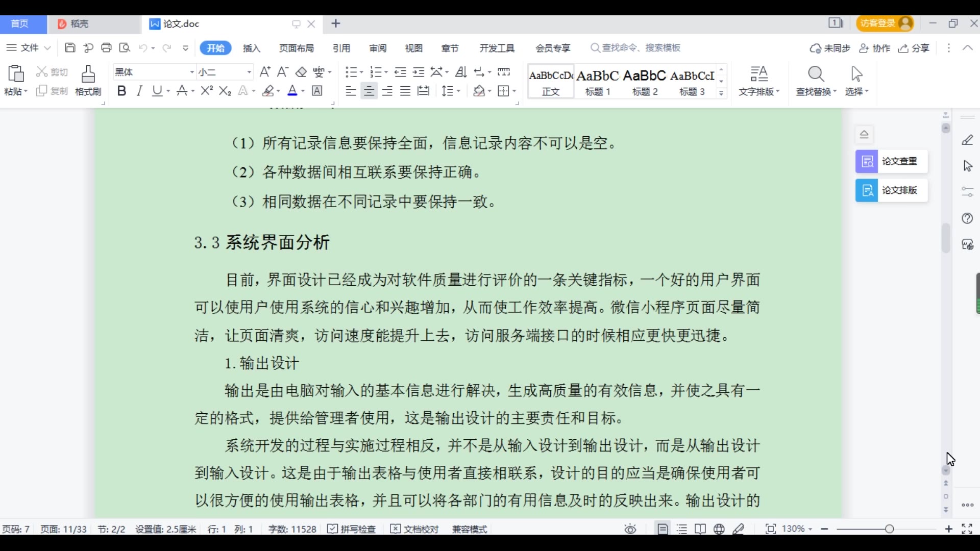The width and height of the screenshot is (980, 551).
Task: Apply Italic formatting
Action: 139,91
